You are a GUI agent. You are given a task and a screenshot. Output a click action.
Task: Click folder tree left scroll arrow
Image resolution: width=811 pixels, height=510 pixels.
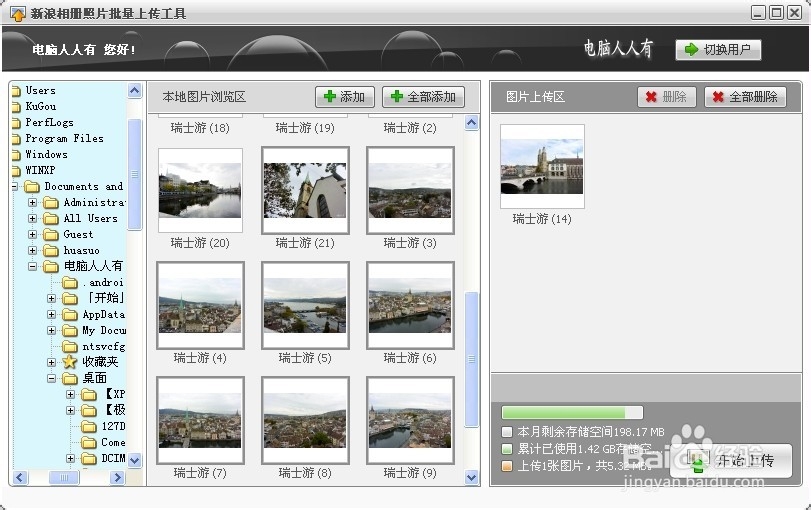click(20, 477)
